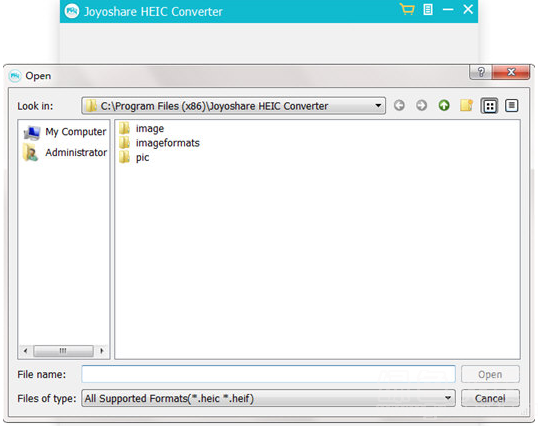This screenshot has width=546, height=426.
Task: Go back to previous folder
Action: coord(399,106)
